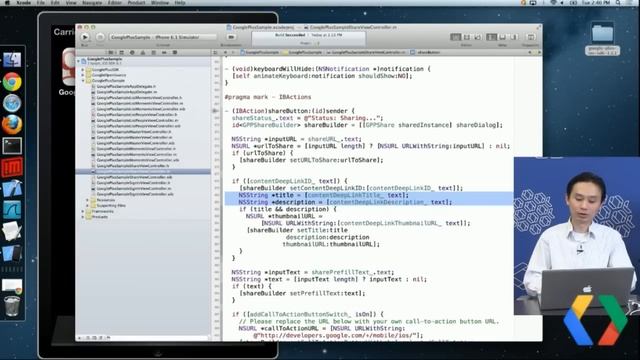Expand the GooglePlusSDK group
Image resolution: width=640 pixels, height=360 pixels.
click(x=83, y=70)
